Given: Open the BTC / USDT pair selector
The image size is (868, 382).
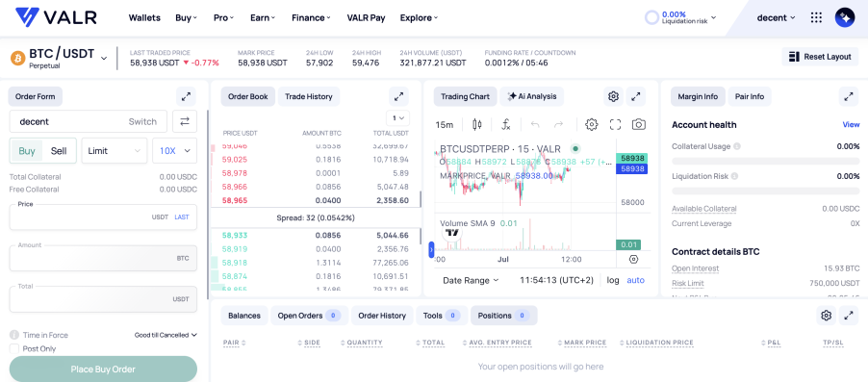Looking at the screenshot, I should point(67,58).
